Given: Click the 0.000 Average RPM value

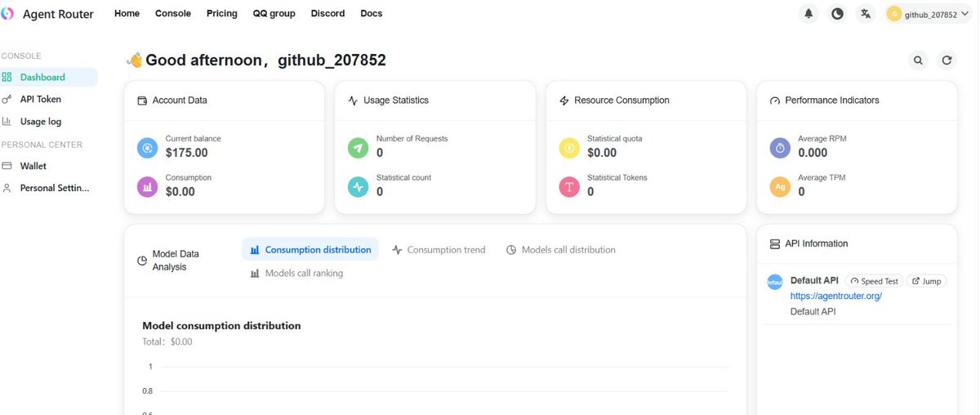Looking at the screenshot, I should (x=813, y=153).
